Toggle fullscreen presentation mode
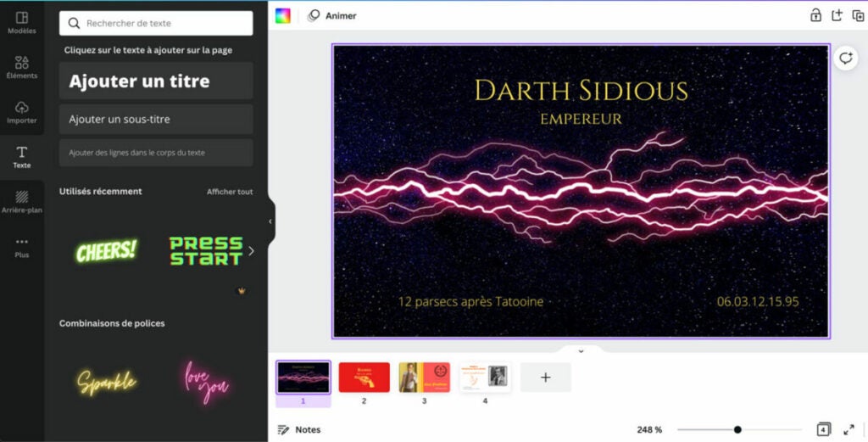868x442 pixels. [849, 429]
